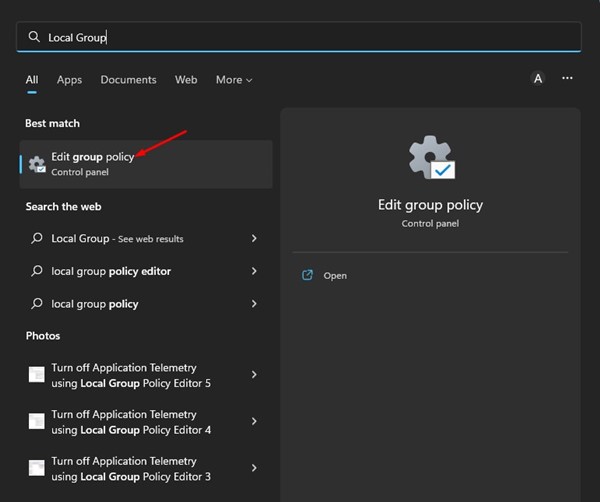Click the search magnifier icon in search box
The width and height of the screenshot is (600, 502).
(x=34, y=37)
